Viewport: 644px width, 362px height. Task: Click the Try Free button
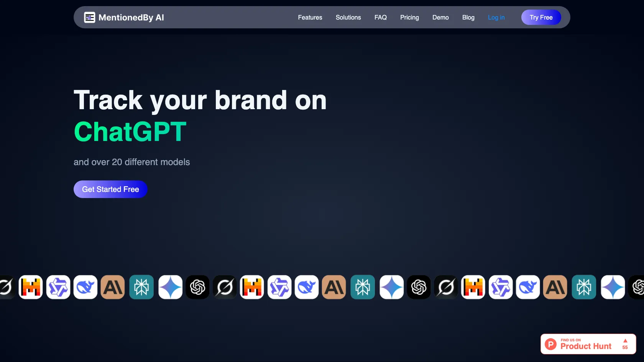pyautogui.click(x=541, y=17)
